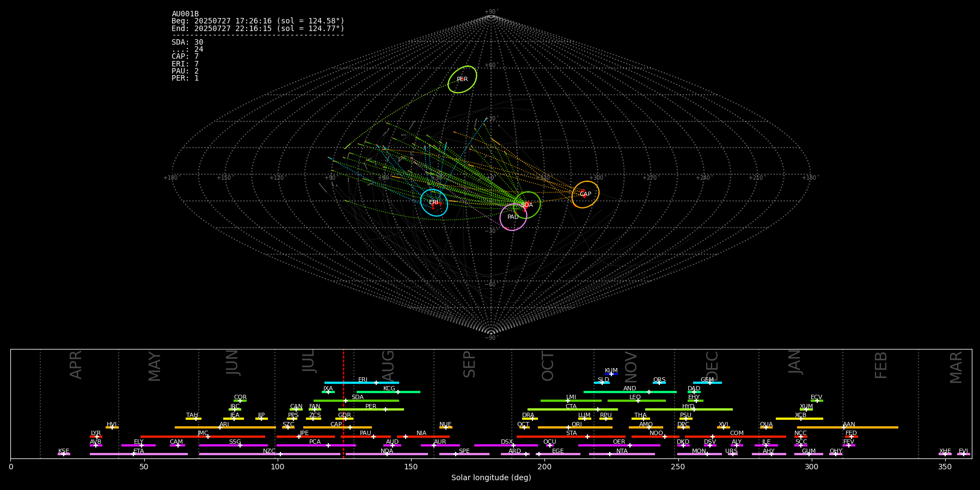Click the red dashed current solar longitude line
Viewport: 980px width, 490px height.
(x=344, y=403)
